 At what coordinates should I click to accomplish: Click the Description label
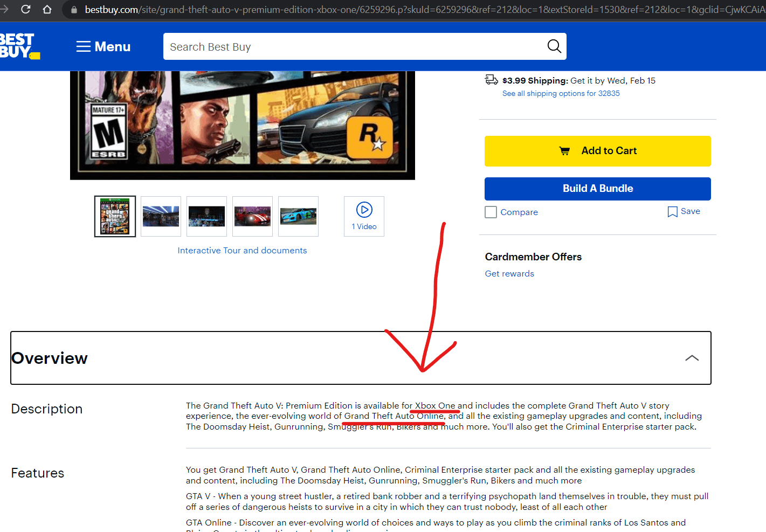point(47,409)
